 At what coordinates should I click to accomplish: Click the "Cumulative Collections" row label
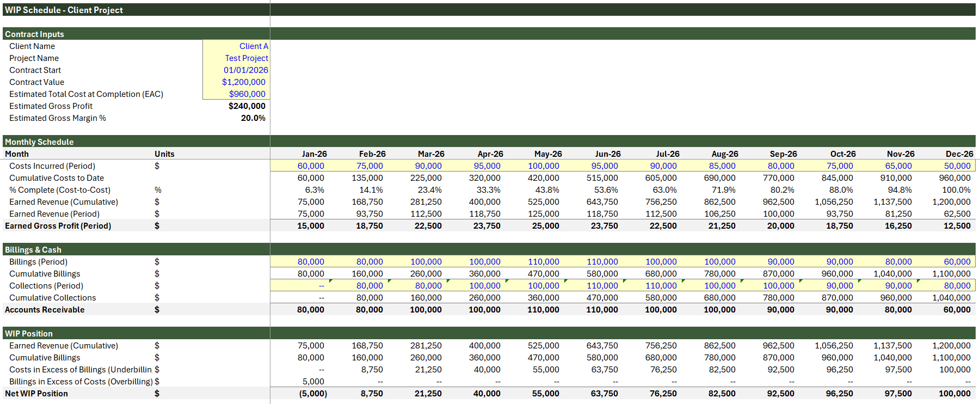pos(53,298)
